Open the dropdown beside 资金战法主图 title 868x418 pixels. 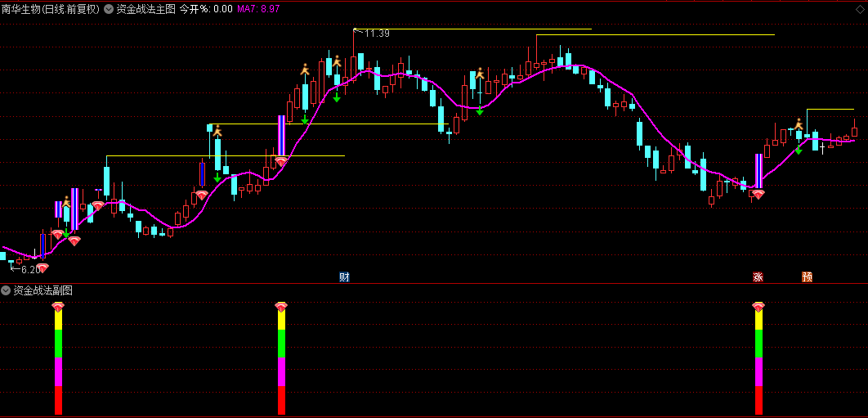pos(108,9)
